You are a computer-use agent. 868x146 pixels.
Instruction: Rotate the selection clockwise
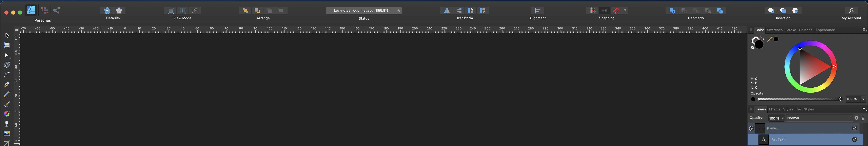[x=482, y=11]
